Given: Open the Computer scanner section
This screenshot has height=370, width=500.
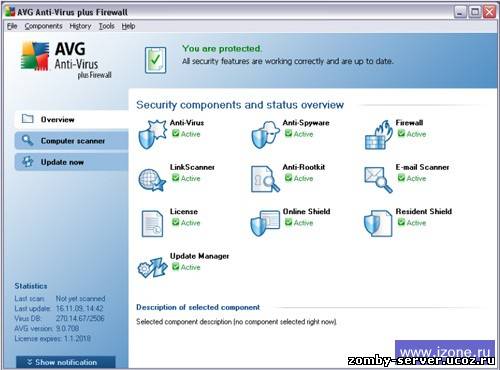Looking at the screenshot, I should [x=72, y=141].
